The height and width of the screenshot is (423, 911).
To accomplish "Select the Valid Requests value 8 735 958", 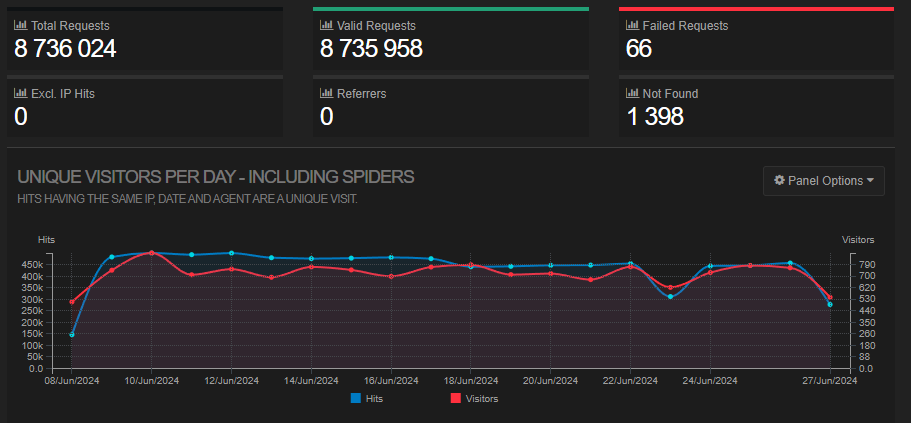I will 371,49.
